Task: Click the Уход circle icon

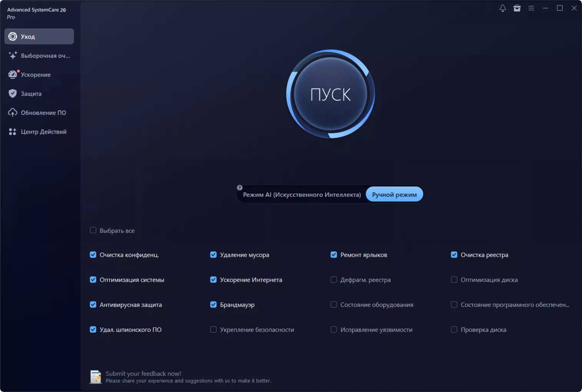Action: [13, 37]
